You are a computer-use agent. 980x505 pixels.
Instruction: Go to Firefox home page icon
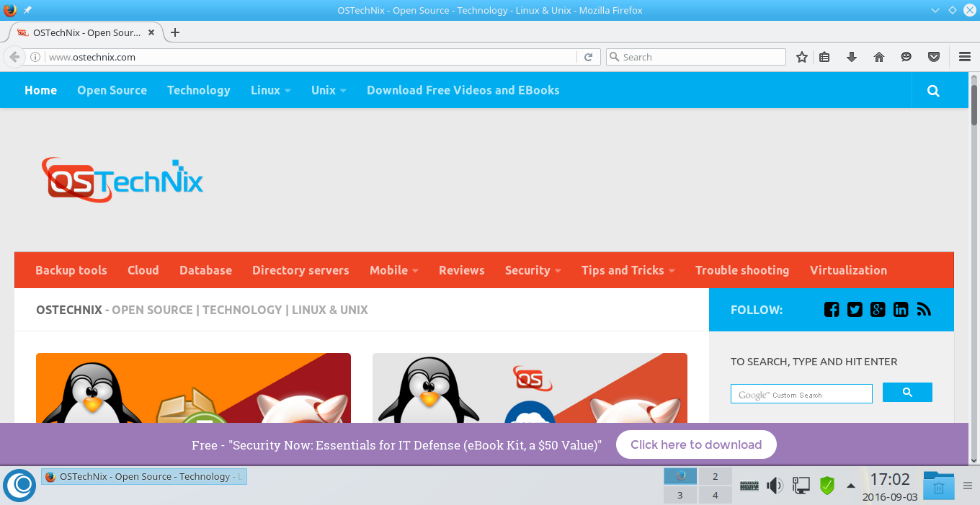pyautogui.click(x=879, y=57)
